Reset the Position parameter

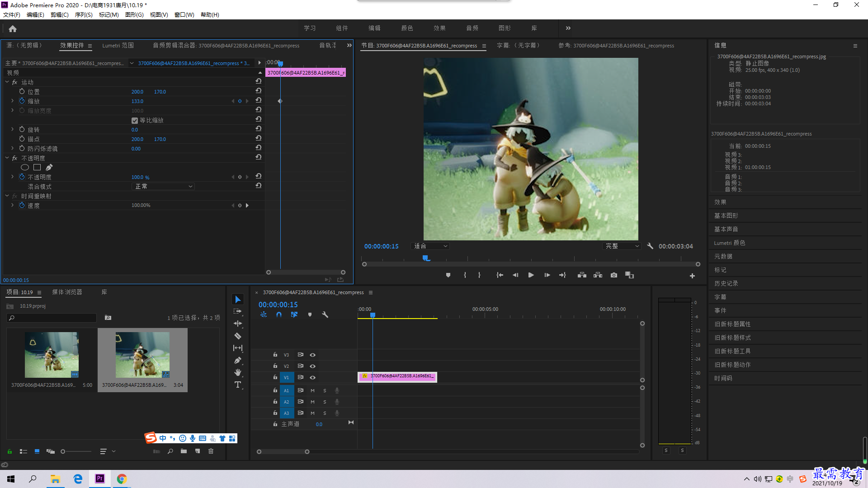tap(259, 91)
